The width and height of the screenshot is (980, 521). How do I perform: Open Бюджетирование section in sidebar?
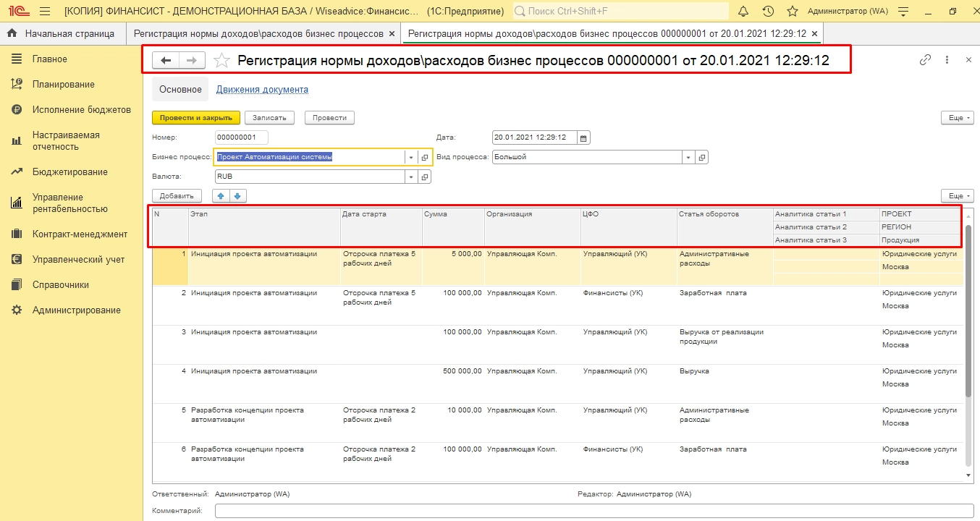(x=69, y=172)
